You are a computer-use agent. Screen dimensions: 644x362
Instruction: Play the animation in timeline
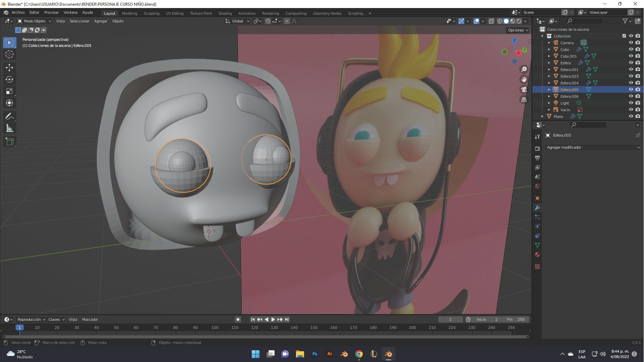click(273, 319)
